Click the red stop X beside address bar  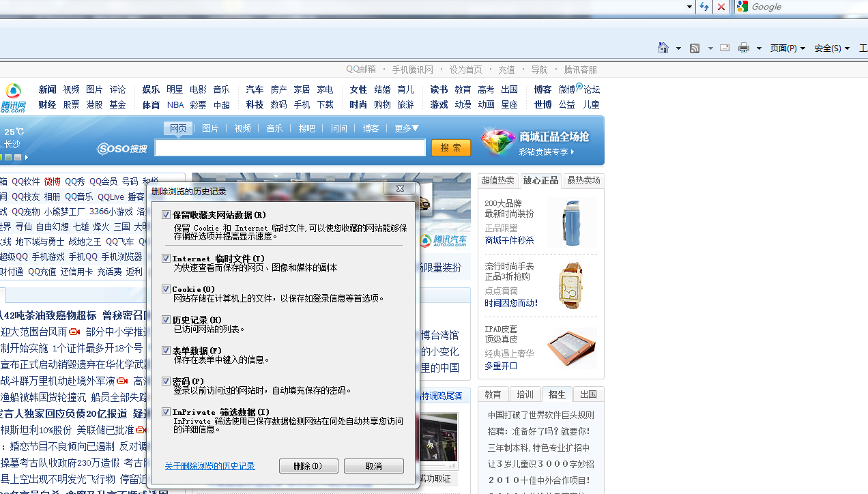(x=721, y=7)
